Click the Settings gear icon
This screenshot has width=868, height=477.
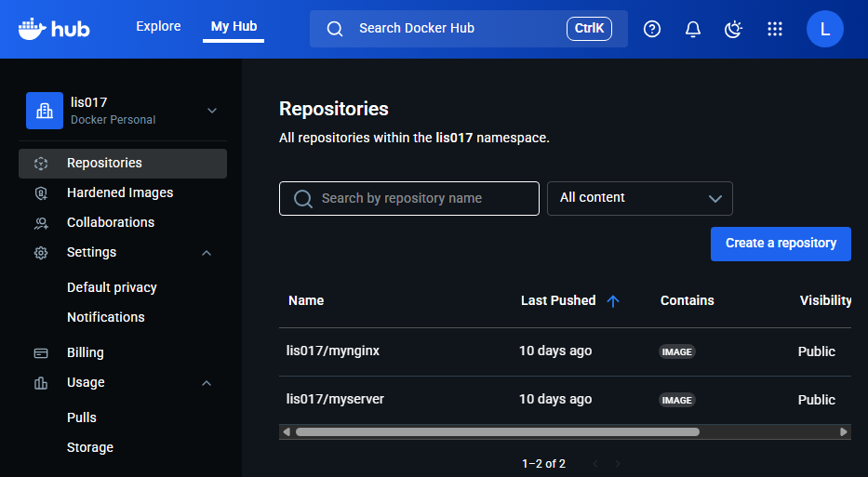pos(41,253)
